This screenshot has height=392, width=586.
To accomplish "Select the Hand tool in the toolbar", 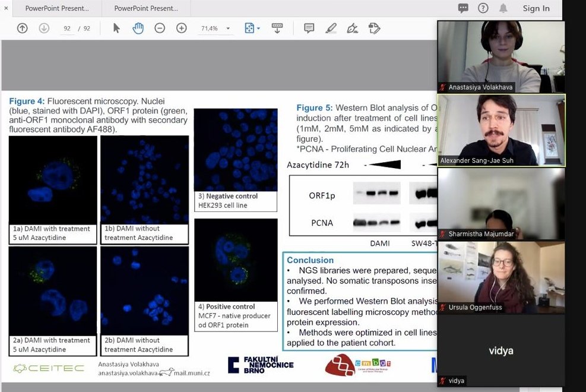I will point(137,27).
